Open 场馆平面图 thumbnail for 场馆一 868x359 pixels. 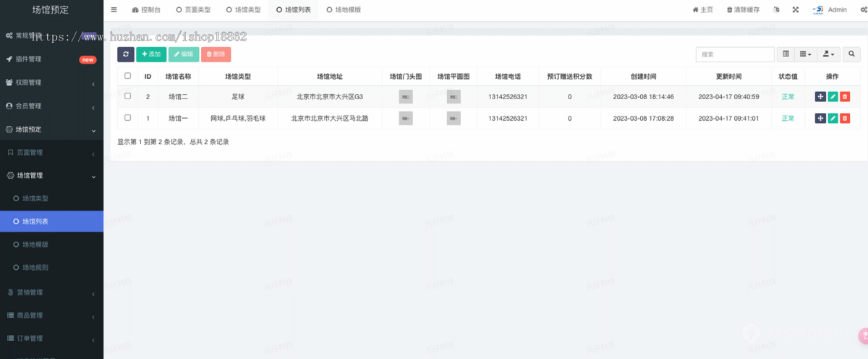point(454,118)
